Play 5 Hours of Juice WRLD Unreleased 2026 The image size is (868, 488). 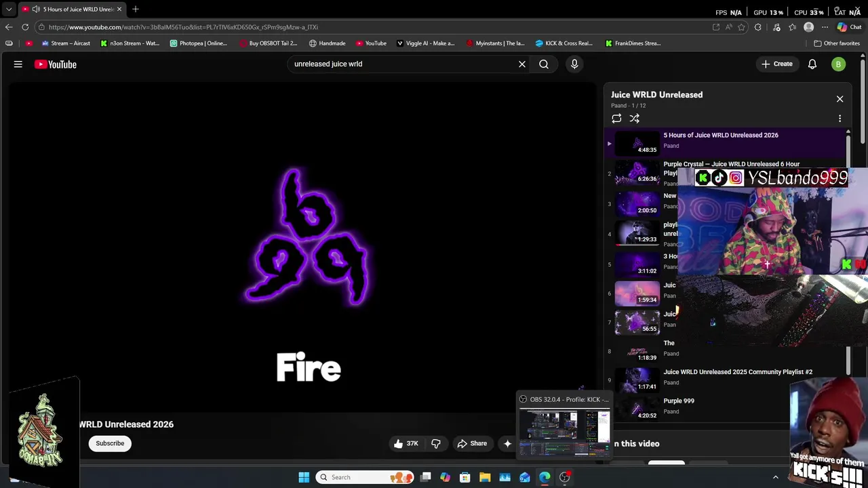click(x=720, y=135)
